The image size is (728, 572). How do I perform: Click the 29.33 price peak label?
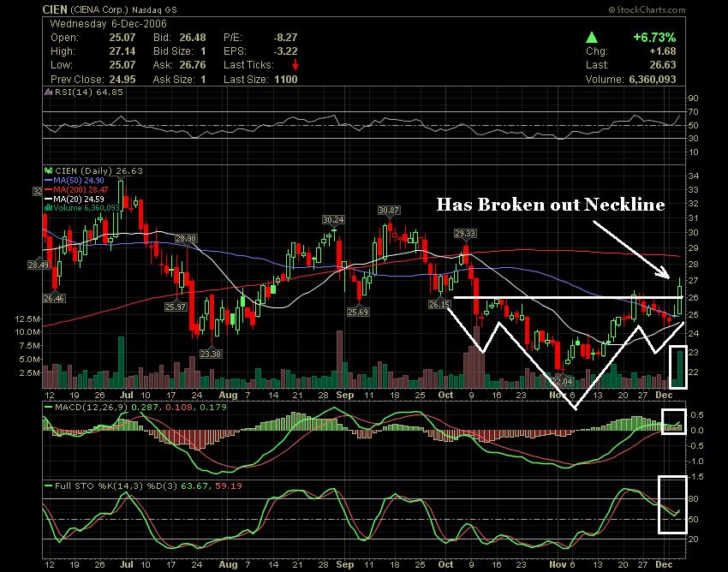coord(465,234)
